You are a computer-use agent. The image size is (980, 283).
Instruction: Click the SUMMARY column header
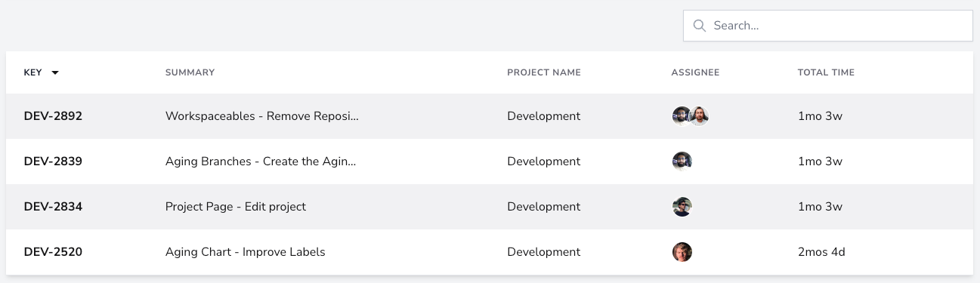[x=190, y=72]
